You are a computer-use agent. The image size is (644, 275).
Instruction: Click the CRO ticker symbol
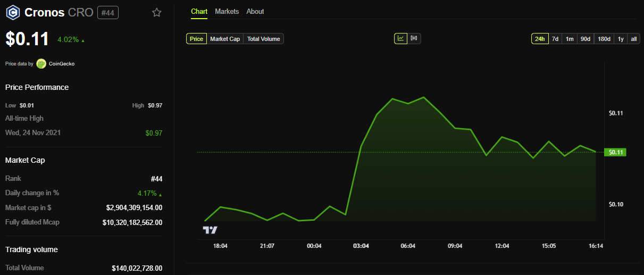pos(81,12)
